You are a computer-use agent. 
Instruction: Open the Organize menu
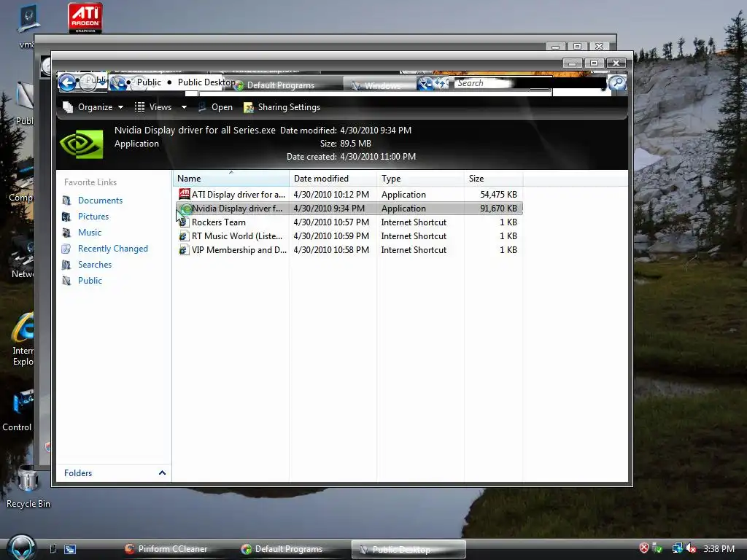pyautogui.click(x=93, y=107)
